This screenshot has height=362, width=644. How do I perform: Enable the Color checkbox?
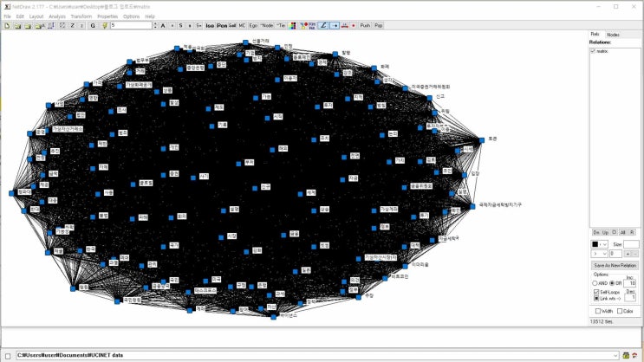click(620, 311)
